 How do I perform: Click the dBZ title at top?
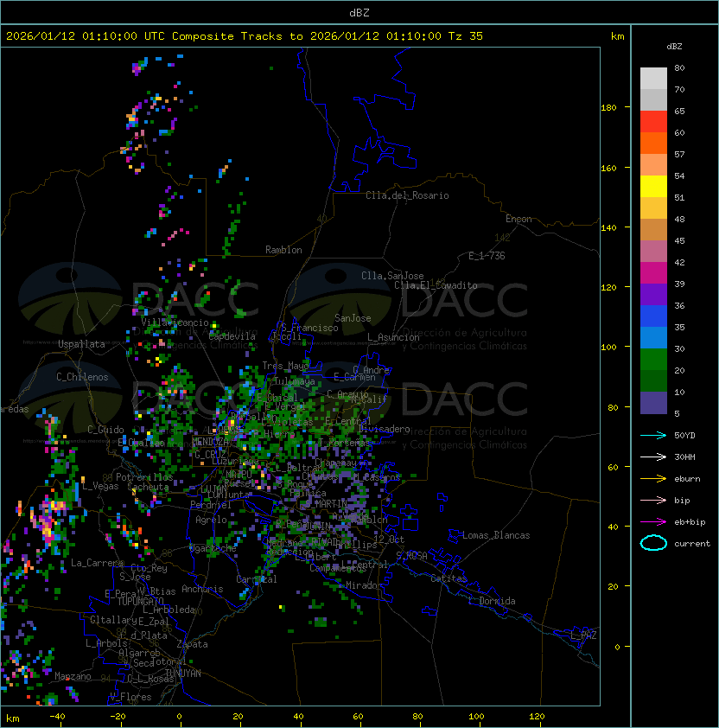pyautogui.click(x=359, y=12)
